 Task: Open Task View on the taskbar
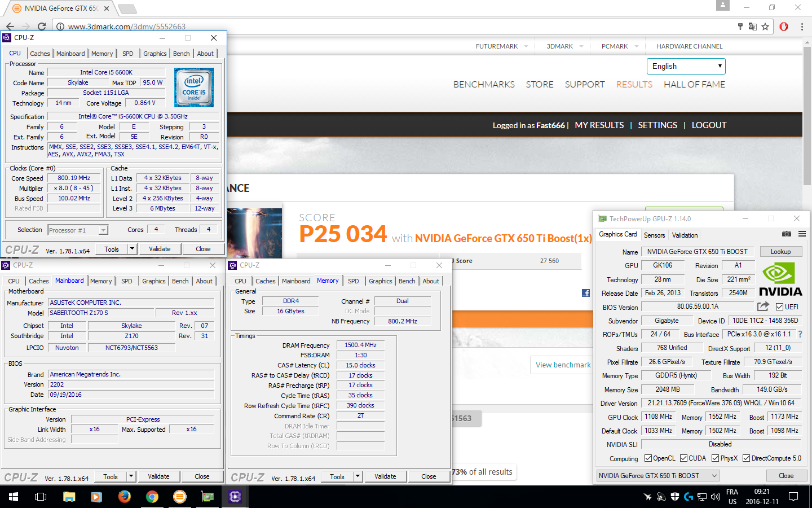point(41,497)
